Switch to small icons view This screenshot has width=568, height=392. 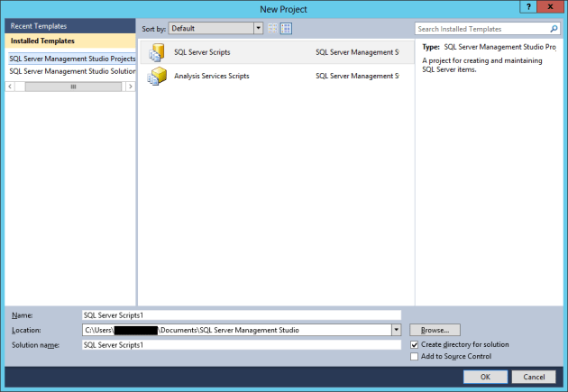[x=273, y=29]
